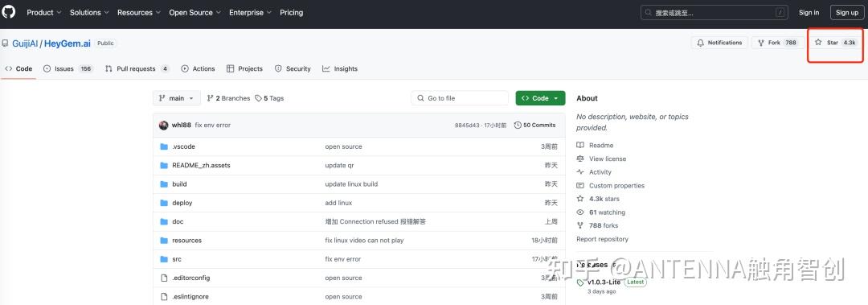Click the Latest release badge
868x305 pixels.
coord(635,282)
